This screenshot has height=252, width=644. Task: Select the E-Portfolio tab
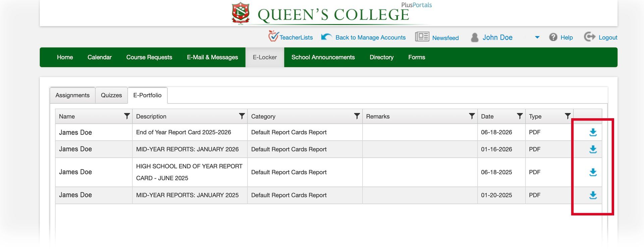(147, 95)
